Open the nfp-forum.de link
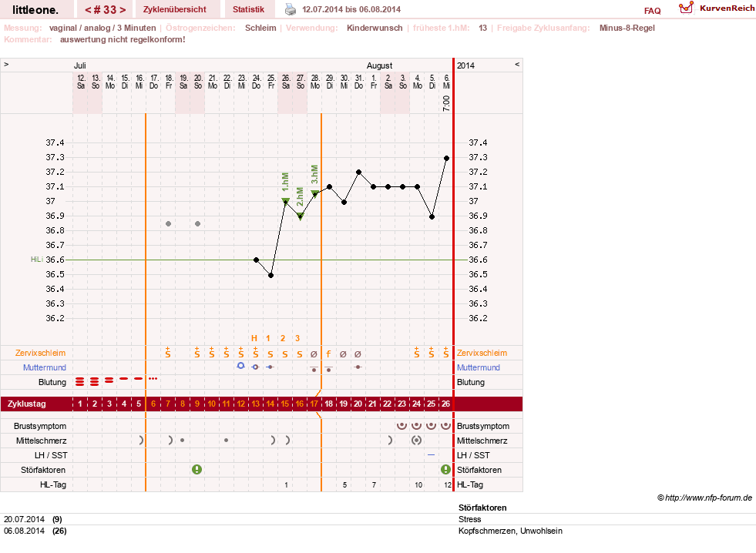Viewport: 756px width, 553px height. pyautogui.click(x=705, y=498)
